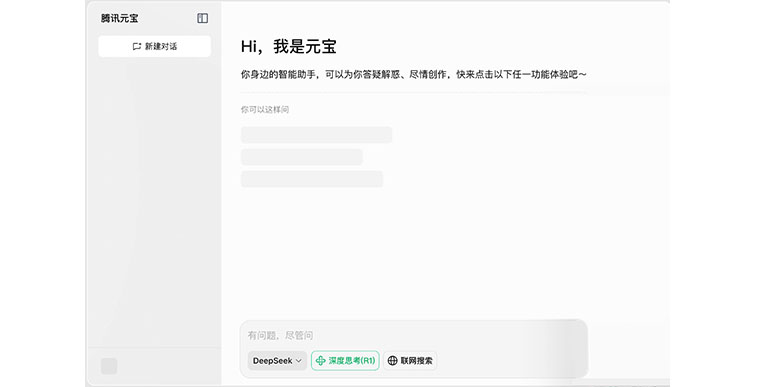Toggle 联网搜索 web search
This screenshot has height=387, width=770.
pos(411,360)
